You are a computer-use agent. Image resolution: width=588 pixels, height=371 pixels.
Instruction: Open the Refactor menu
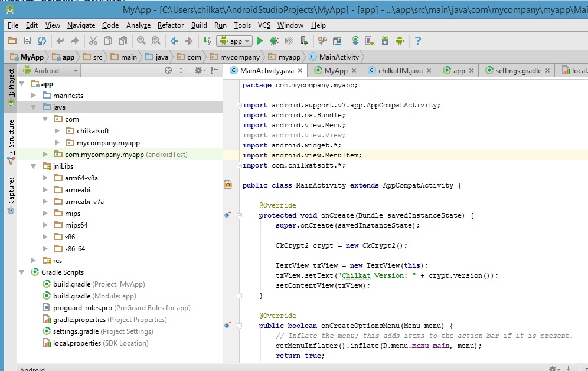click(x=171, y=25)
